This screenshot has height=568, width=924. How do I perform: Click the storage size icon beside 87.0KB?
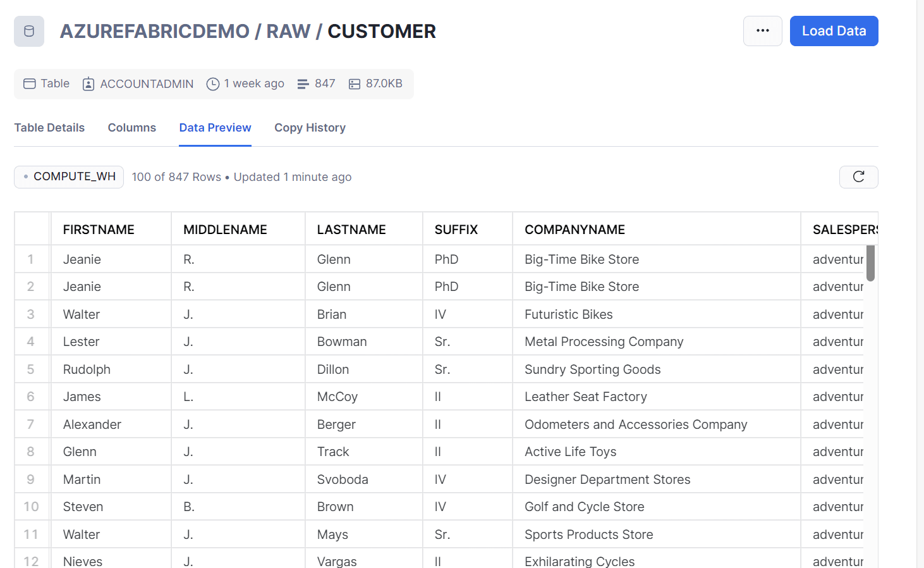tap(355, 84)
